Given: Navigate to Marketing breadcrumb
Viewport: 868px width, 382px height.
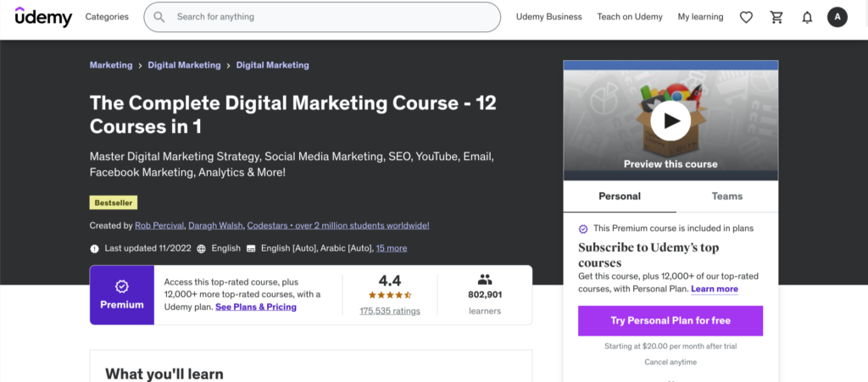Looking at the screenshot, I should pyautogui.click(x=111, y=65).
